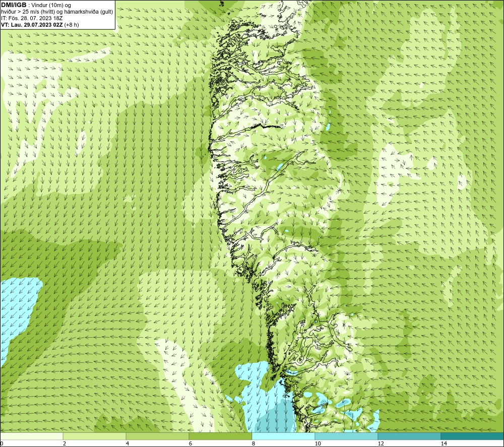This screenshot has width=504, height=447.
Task: Click the '8' tick on color scale
Action: coord(254,443)
